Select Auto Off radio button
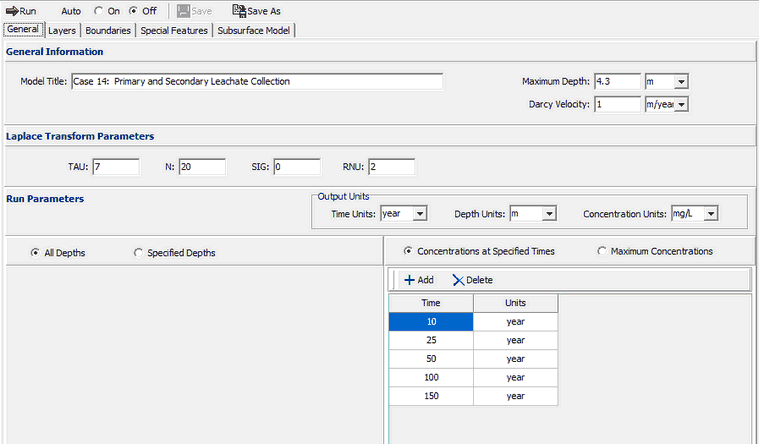The width and height of the screenshot is (759, 444). [133, 11]
